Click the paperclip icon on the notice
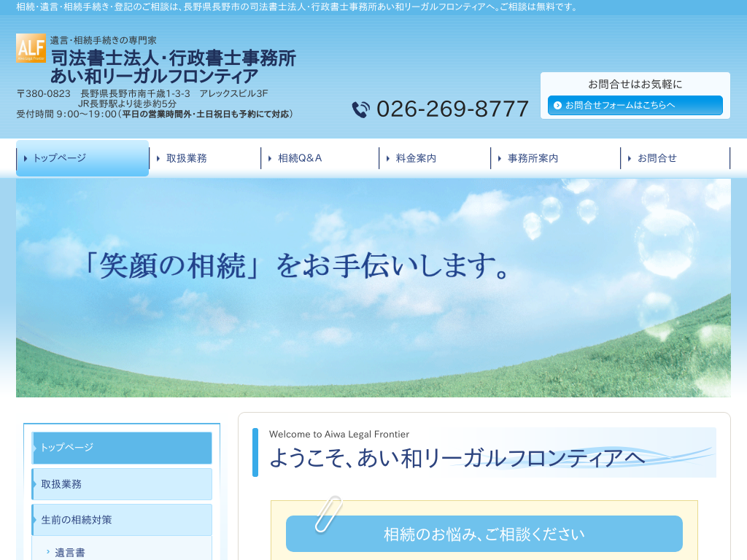The width and height of the screenshot is (747, 560). tap(328, 513)
